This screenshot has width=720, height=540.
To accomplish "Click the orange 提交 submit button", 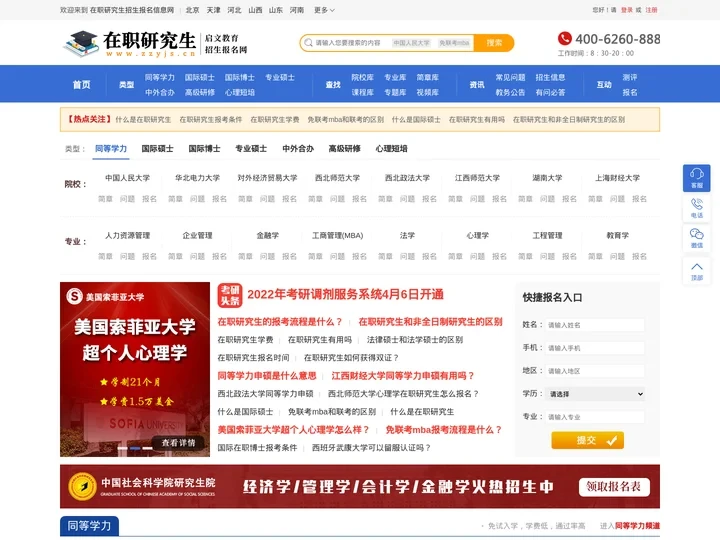I will tap(587, 440).
